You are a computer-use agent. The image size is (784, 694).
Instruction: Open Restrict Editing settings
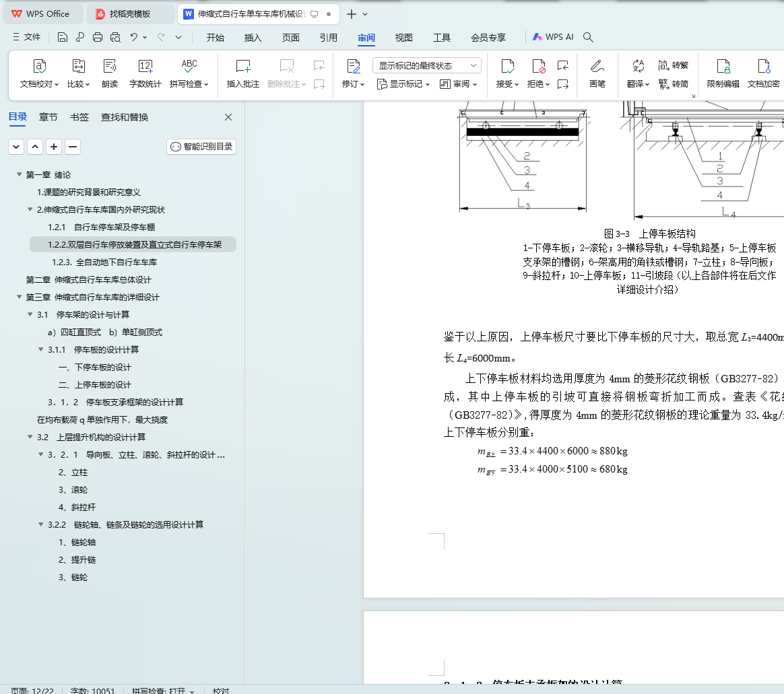pyautogui.click(x=723, y=73)
